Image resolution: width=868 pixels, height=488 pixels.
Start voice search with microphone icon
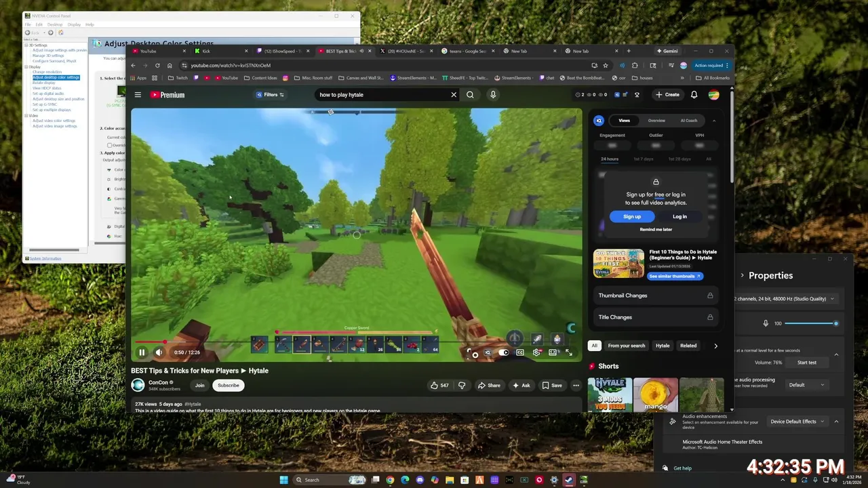[x=493, y=95]
